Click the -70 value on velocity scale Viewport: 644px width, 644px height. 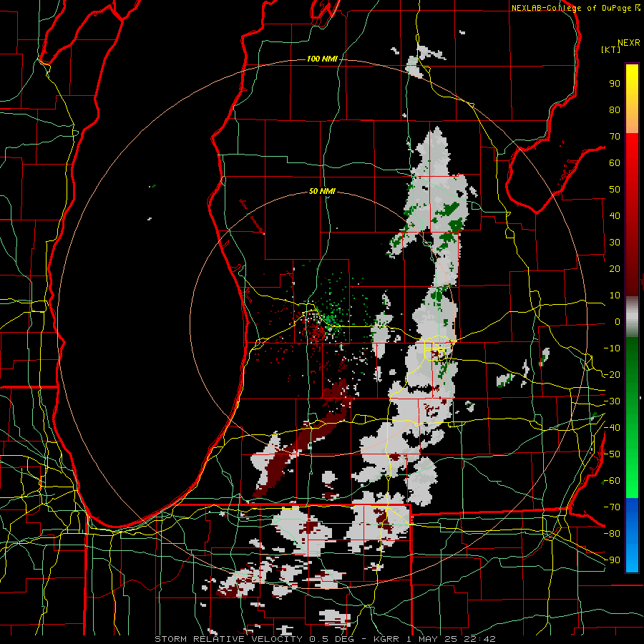612,507
